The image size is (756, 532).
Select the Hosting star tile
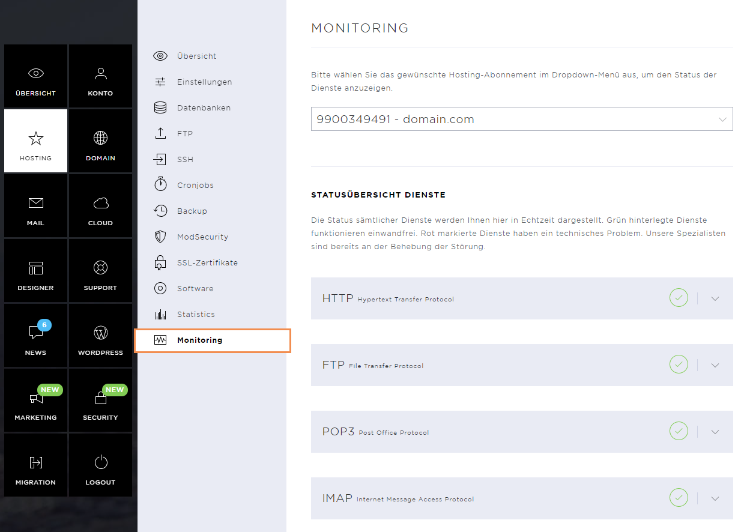tap(35, 141)
